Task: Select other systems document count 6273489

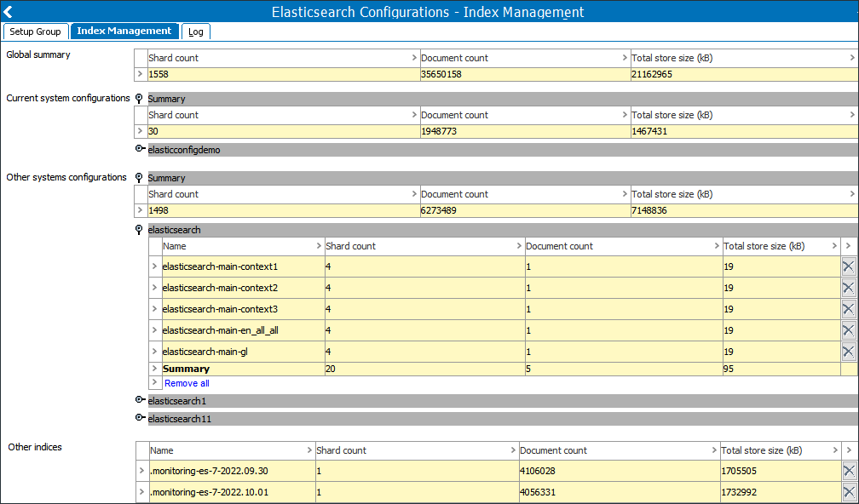Action: pyautogui.click(x=525, y=210)
